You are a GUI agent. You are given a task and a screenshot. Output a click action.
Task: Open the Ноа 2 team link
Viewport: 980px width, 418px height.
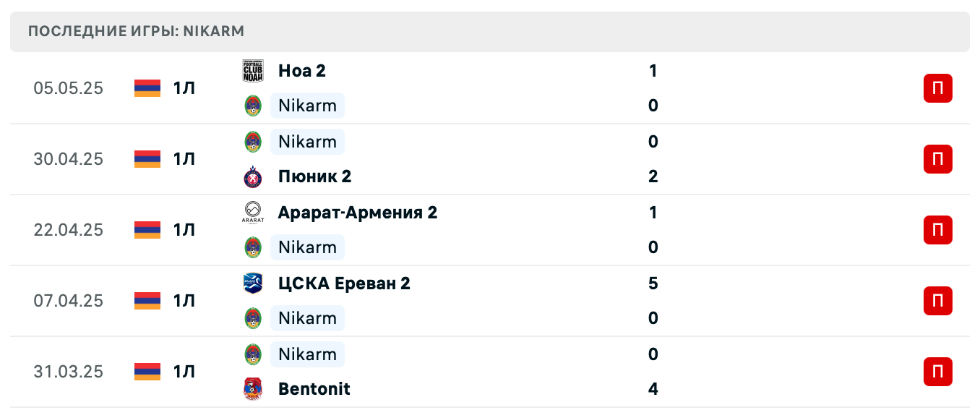[x=301, y=71]
